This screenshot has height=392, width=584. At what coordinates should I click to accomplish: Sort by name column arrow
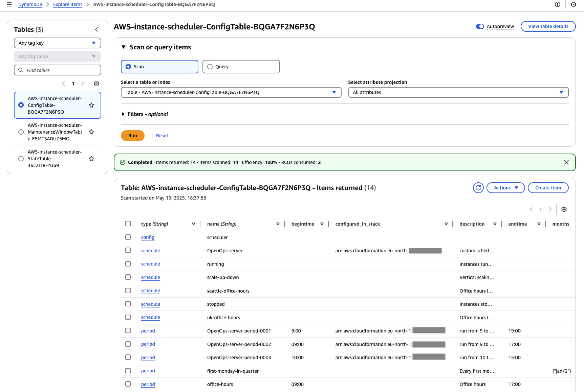point(278,224)
